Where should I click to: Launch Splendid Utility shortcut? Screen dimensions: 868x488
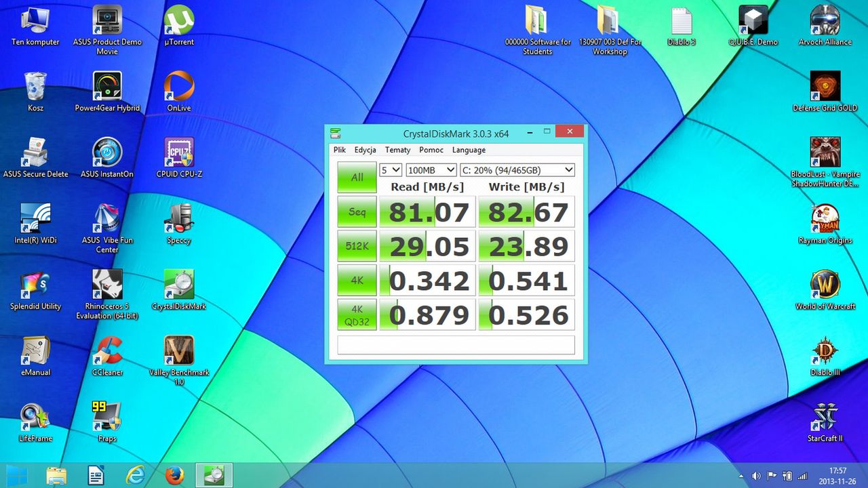click(35, 290)
